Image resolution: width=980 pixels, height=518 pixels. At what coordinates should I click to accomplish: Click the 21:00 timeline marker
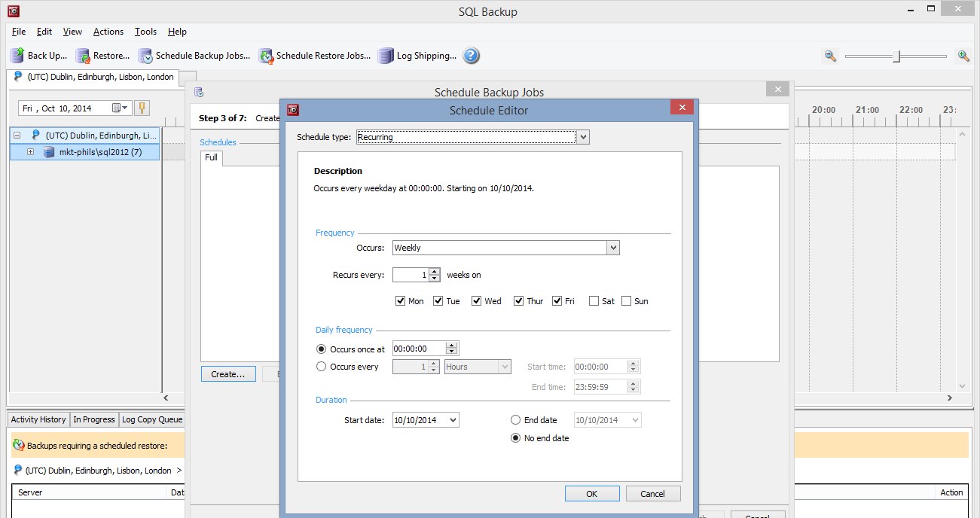(867, 110)
